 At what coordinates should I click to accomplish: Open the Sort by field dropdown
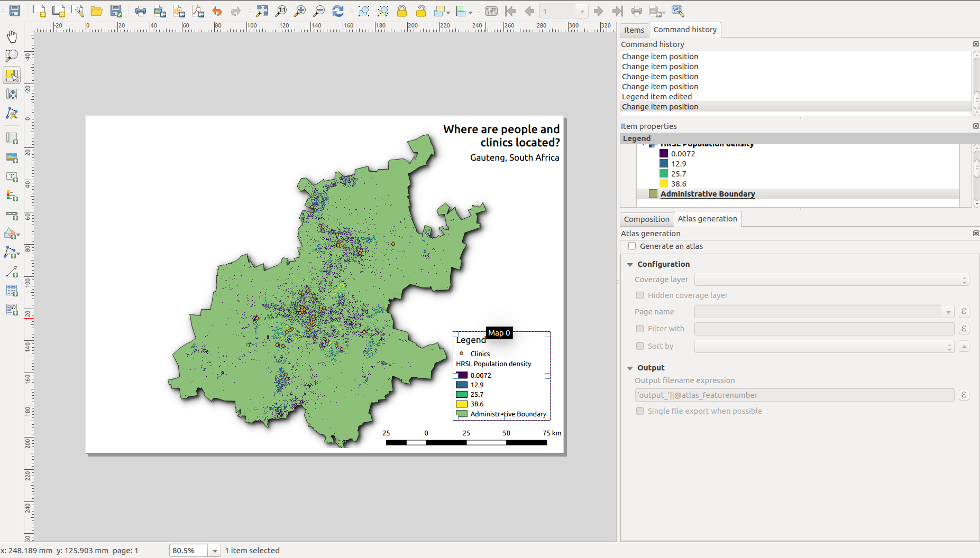(824, 347)
